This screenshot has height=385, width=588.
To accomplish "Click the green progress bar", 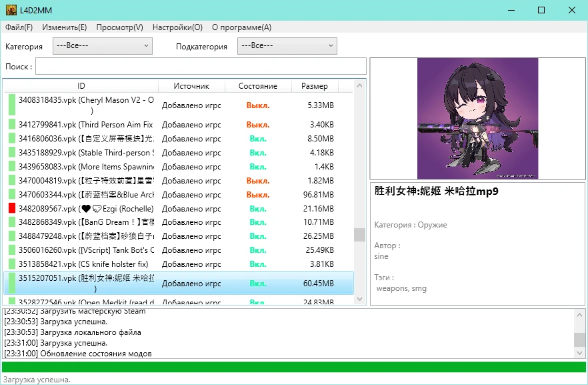I will [x=293, y=367].
